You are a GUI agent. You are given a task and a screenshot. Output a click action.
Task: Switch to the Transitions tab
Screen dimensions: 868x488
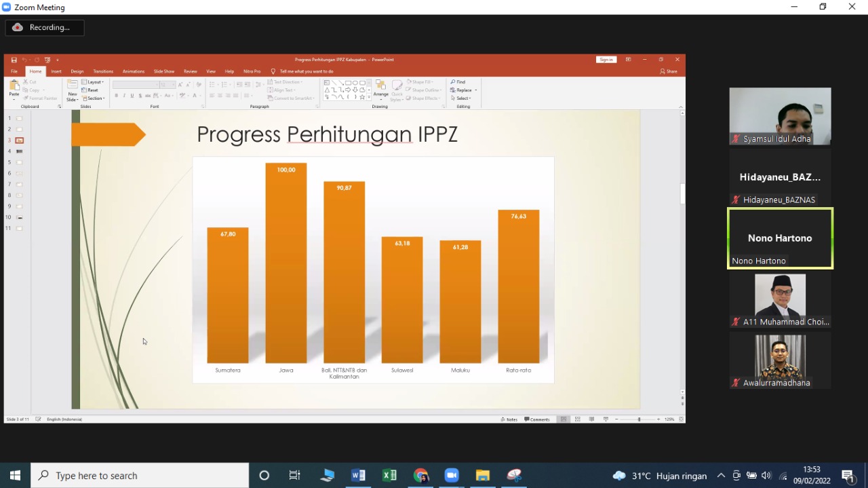(103, 71)
